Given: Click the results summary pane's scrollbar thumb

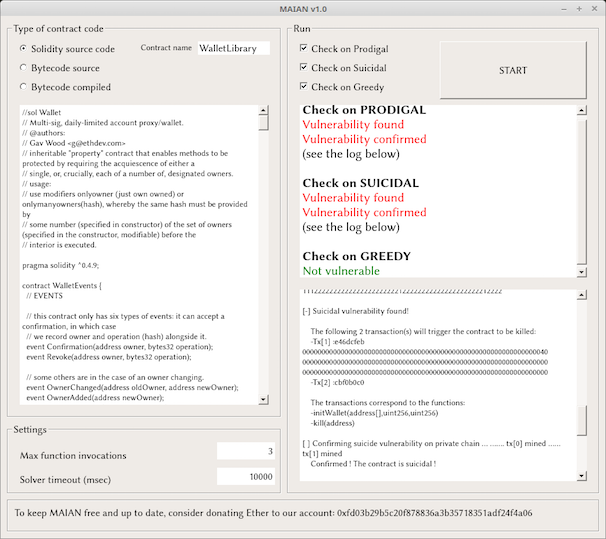Looking at the screenshot, I should (582, 191).
